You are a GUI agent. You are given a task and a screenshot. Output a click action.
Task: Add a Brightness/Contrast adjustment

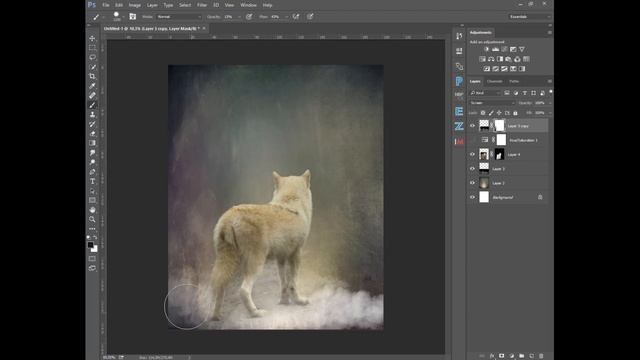tap(486, 49)
